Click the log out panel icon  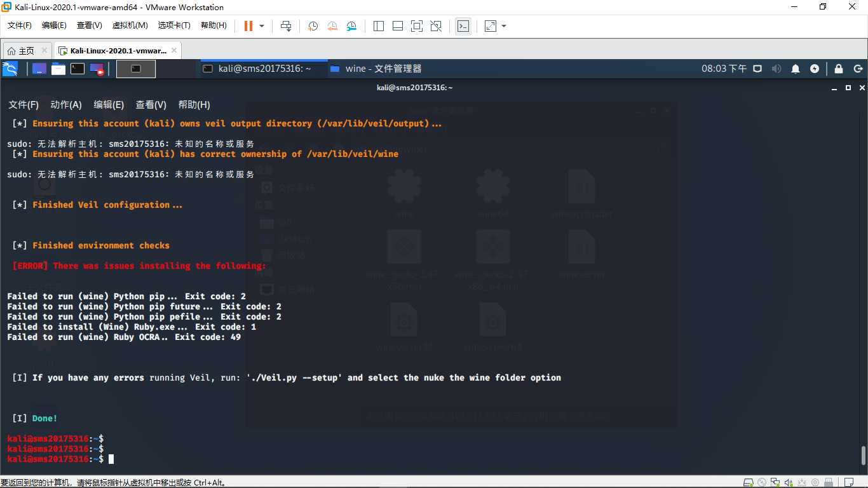pyautogui.click(x=858, y=69)
